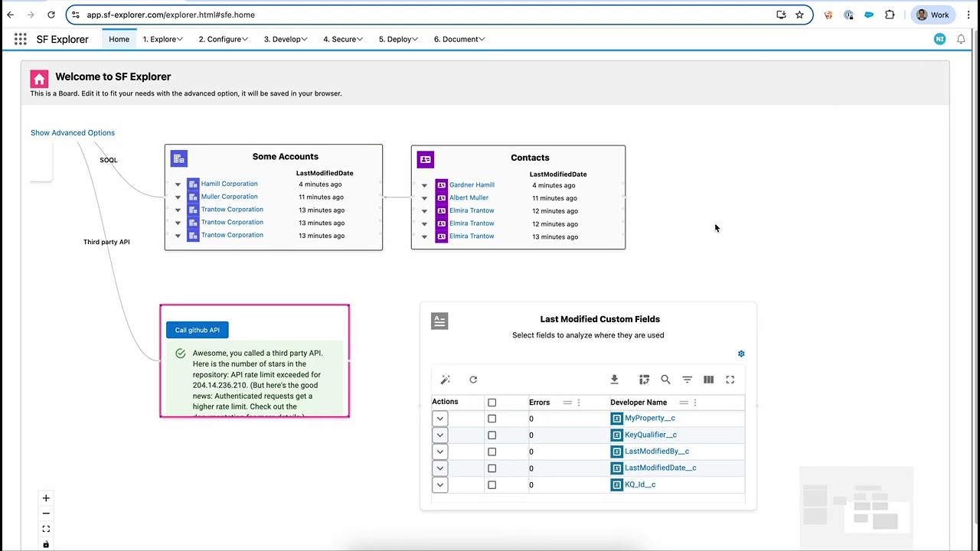
Task: Check the KQ_Id__c row checkbox
Action: click(492, 484)
